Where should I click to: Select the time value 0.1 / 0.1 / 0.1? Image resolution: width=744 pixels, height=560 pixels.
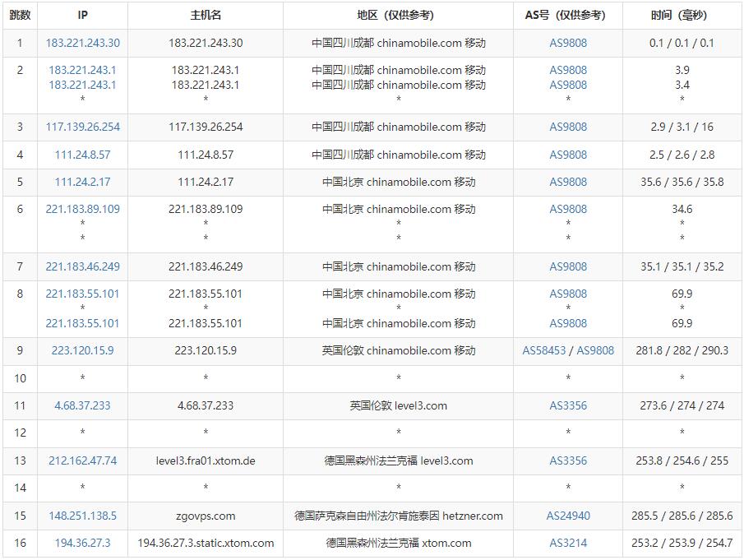tap(682, 43)
